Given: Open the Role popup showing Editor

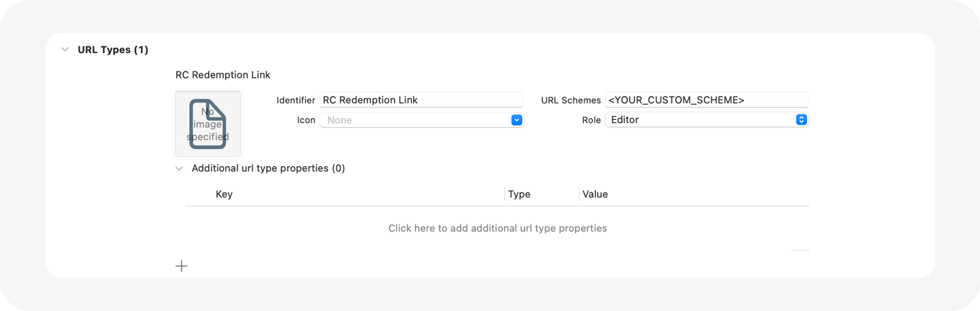Looking at the screenshot, I should (x=706, y=120).
